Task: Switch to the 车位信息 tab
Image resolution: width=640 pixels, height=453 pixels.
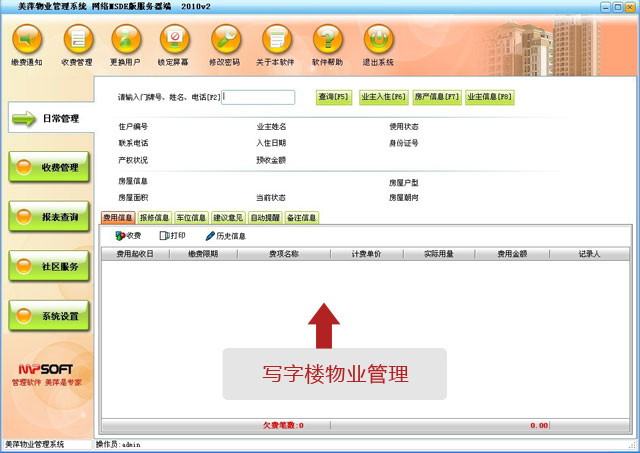Action: 191,218
